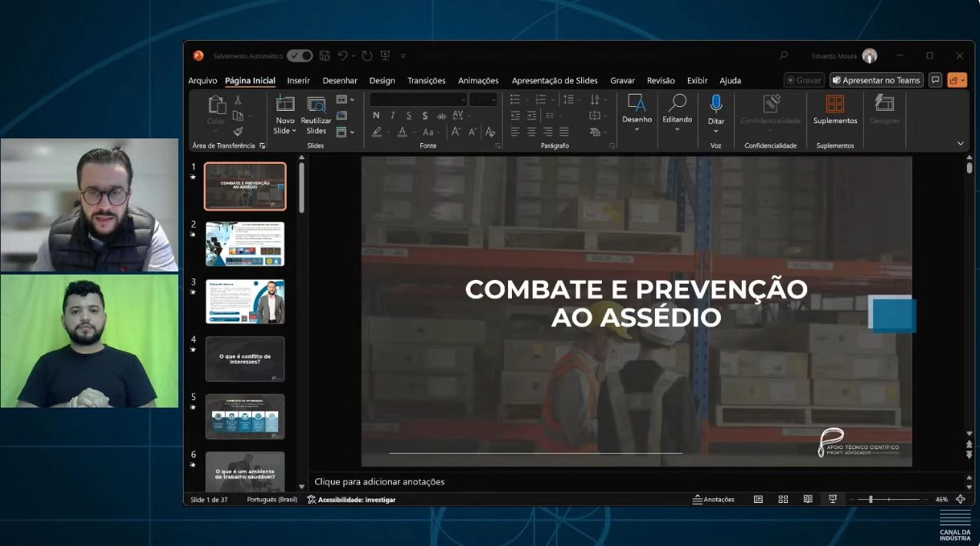The height and width of the screenshot is (546, 980).
Task: Expand the Novo Slide dropdown
Action: [285, 131]
